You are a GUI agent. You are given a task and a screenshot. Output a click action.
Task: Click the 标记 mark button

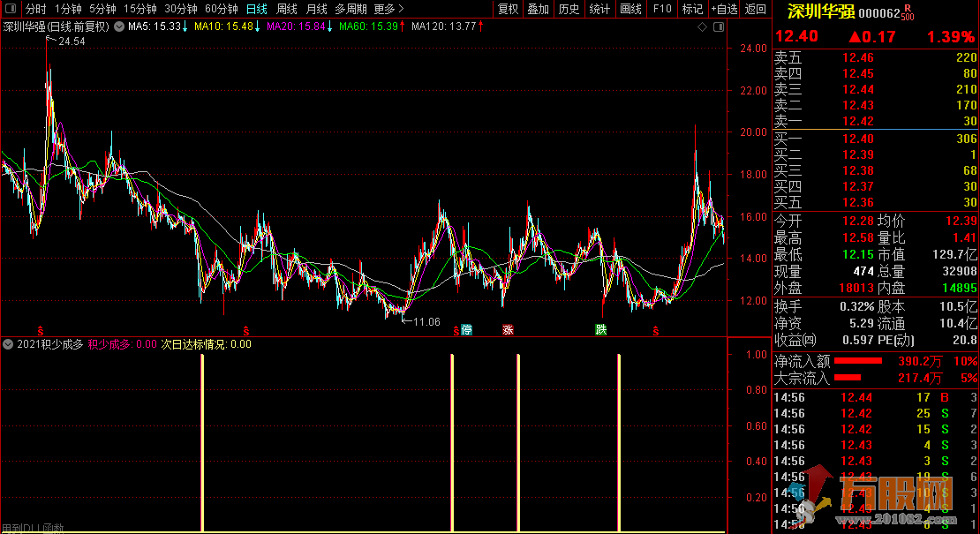coord(692,9)
